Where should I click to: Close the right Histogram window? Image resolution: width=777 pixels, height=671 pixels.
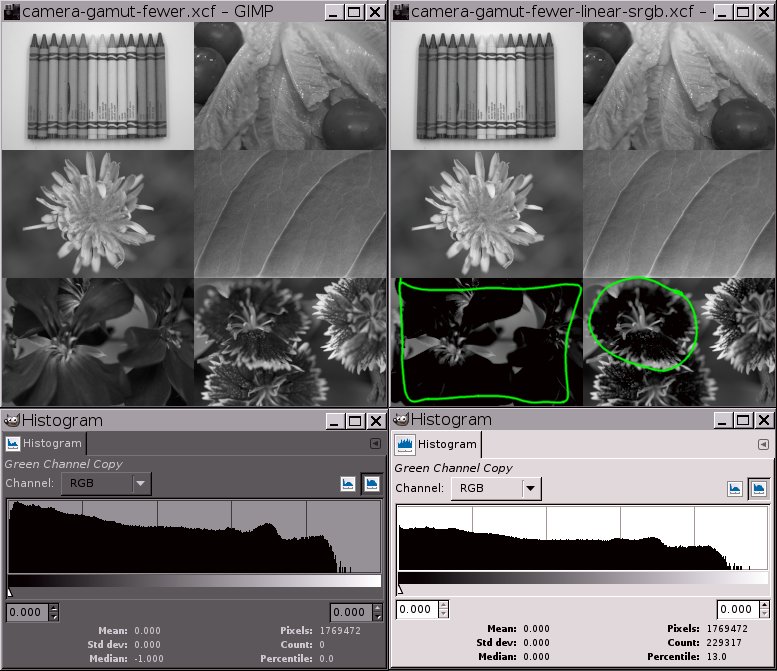click(x=764, y=420)
